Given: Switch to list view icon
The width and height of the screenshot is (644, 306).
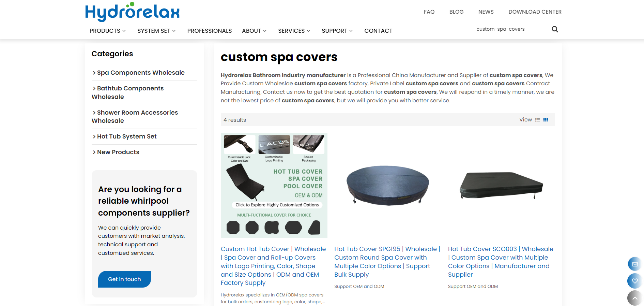Looking at the screenshot, I should 538,120.
